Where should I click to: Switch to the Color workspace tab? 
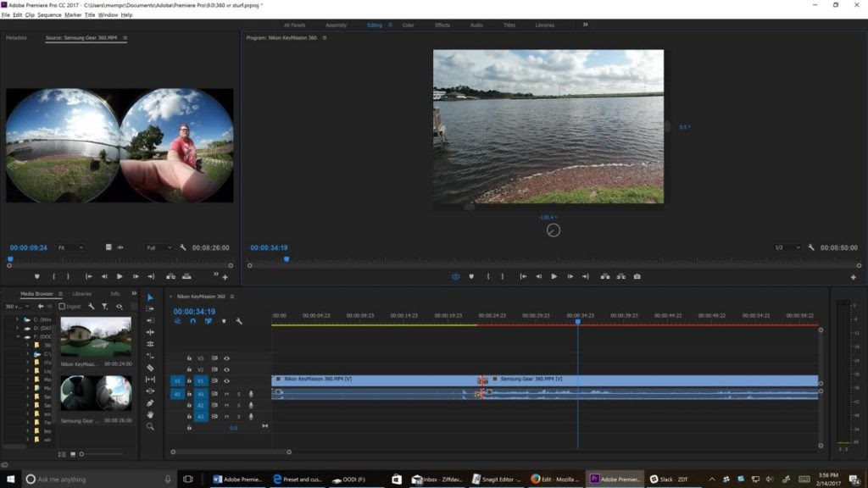409,25
